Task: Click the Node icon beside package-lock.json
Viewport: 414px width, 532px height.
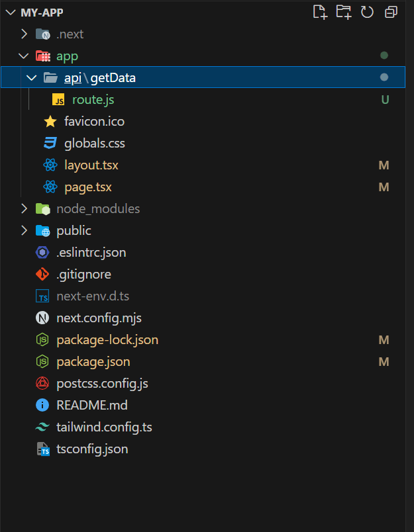Action: tap(42, 339)
